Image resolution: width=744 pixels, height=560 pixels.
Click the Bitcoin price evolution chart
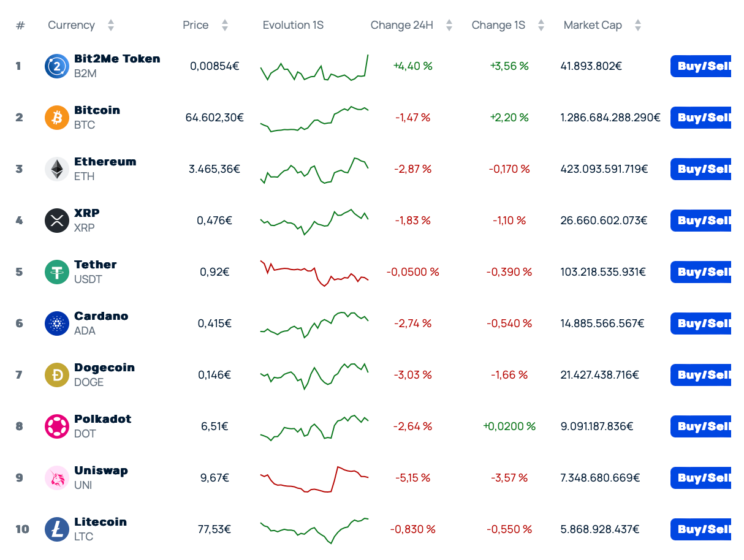coord(314,118)
